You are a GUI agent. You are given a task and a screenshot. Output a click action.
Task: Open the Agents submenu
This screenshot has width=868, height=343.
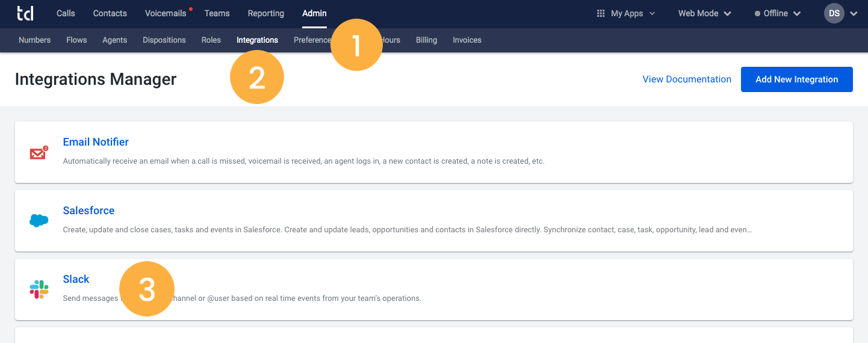[x=115, y=40]
